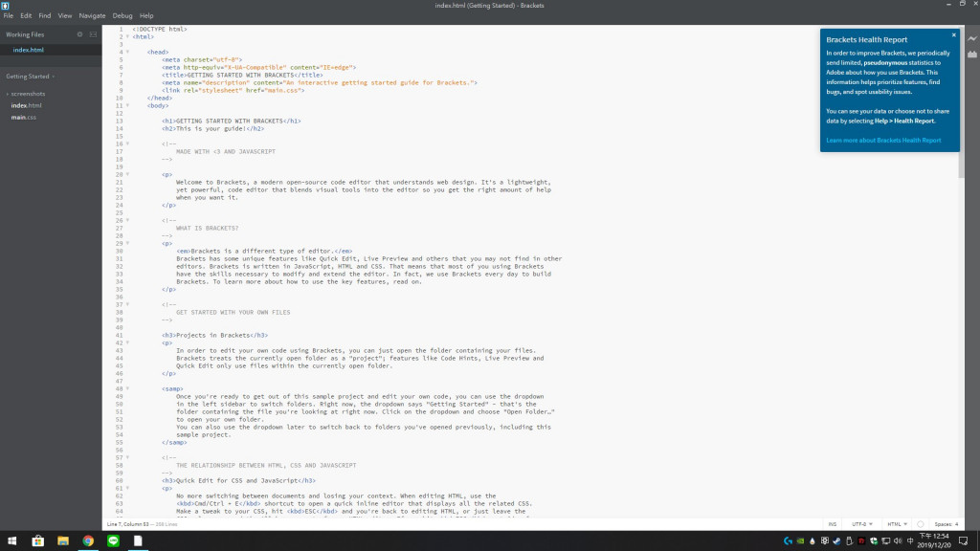Click the Brackets app icon in title bar
Screen dimensions: 980x551
[5, 5]
